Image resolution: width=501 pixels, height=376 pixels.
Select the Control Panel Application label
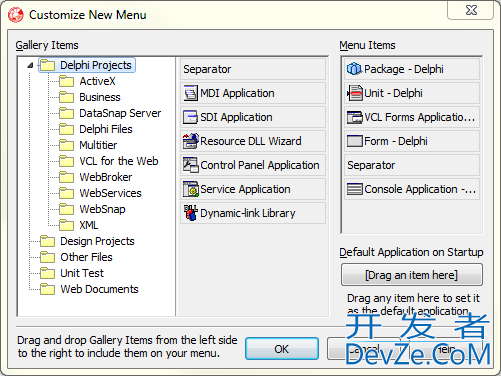[x=260, y=165]
